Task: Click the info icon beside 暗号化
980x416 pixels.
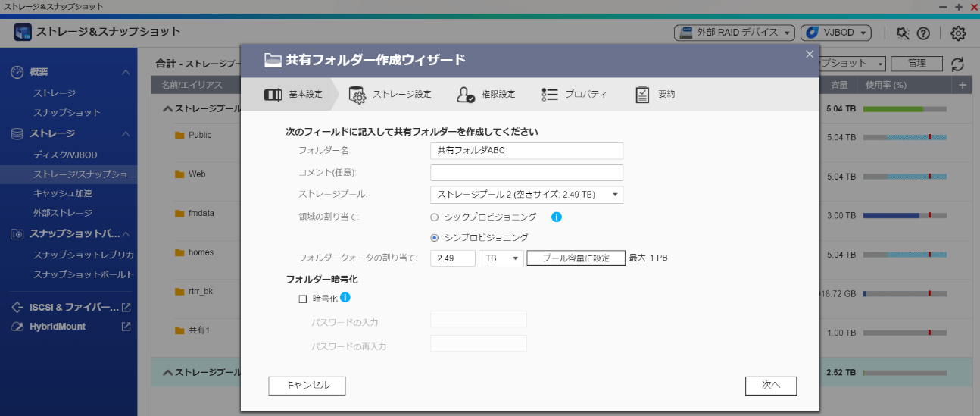Action: [345, 298]
